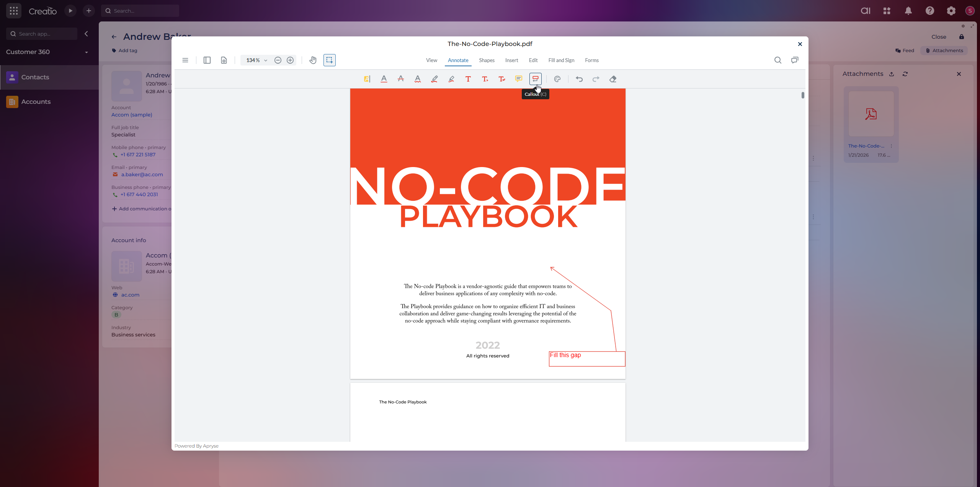Expand the Customer 360 workspace dropdown
The image size is (980, 487).
tap(86, 52)
